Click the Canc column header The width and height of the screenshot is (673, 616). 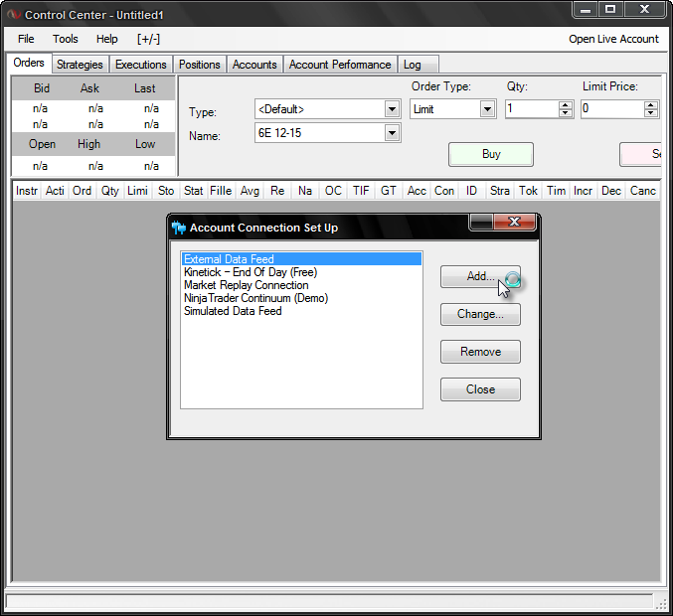coord(642,191)
